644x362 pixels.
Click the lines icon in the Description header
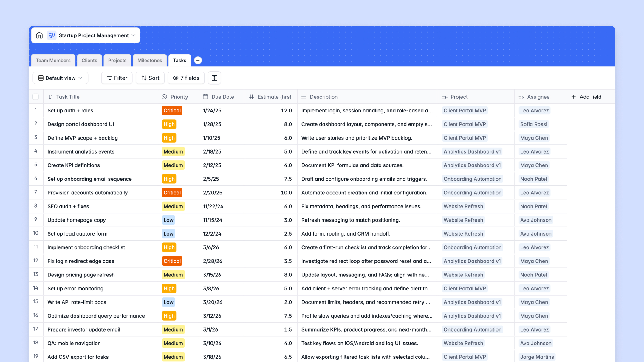tap(304, 97)
